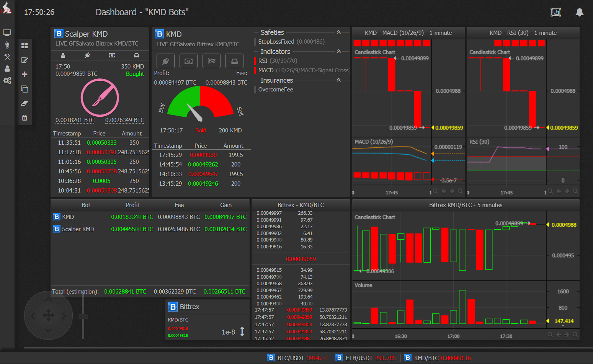
Task: Click the Scalper KMD row in bot table
Action: click(x=78, y=229)
